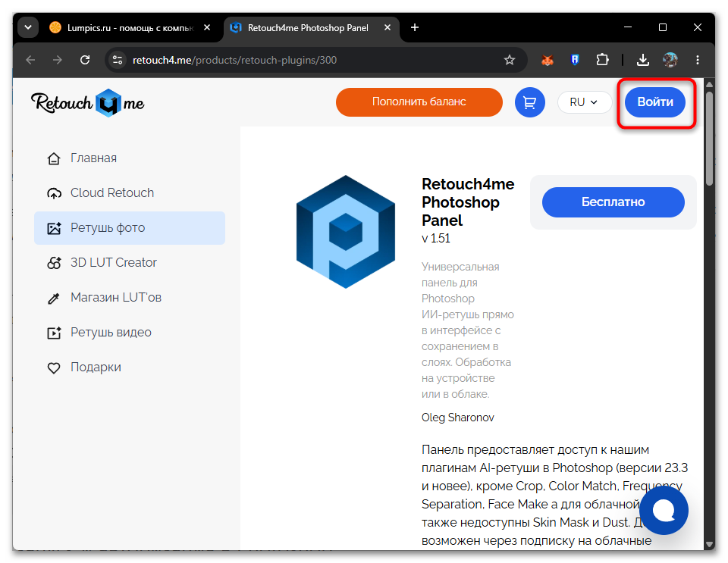The height and width of the screenshot is (563, 728).
Task: Click the scrollbar down arrow
Action: coord(708,545)
